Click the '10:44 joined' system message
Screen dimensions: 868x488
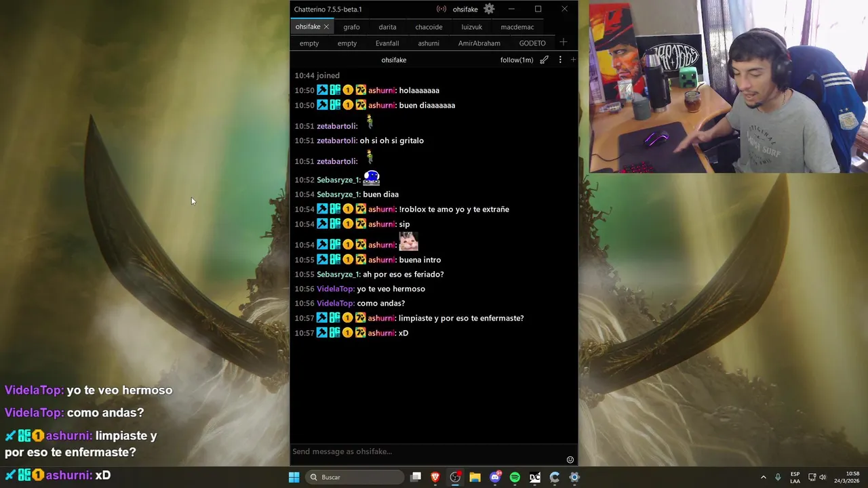pos(317,75)
